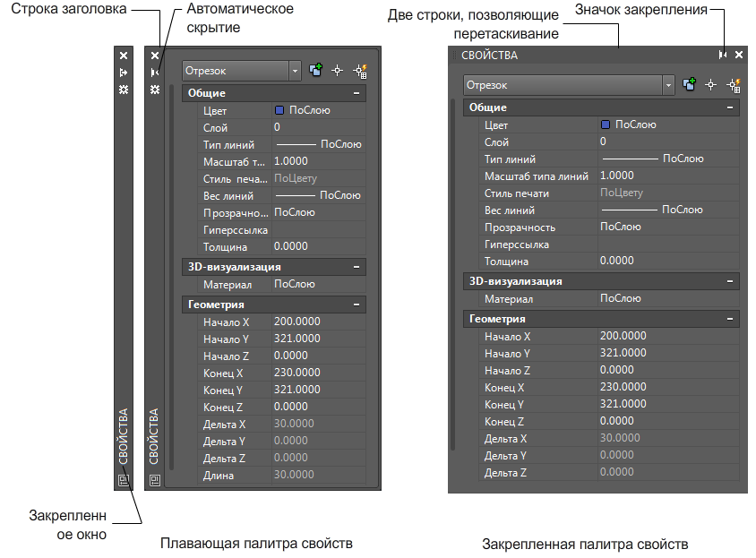Close the collapsed СВОЙСТВА strip

(124, 56)
